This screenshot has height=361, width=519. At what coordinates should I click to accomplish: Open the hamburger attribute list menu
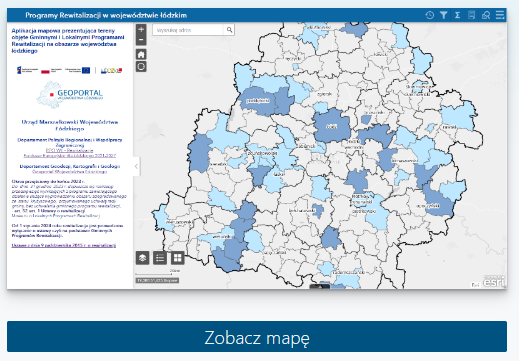point(500,15)
